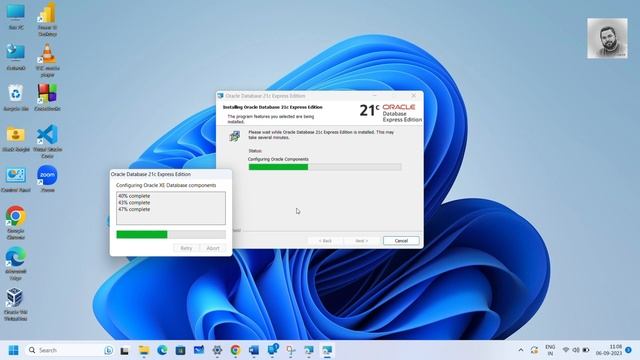
Task: Minimize the Oracle installer window
Action: 375,96
